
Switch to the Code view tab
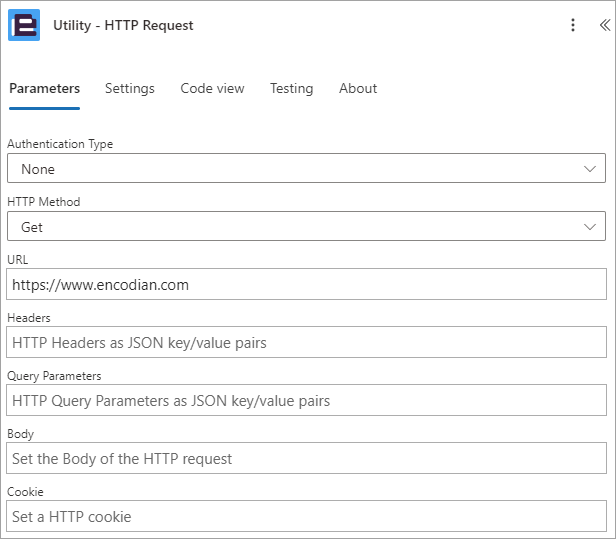212,88
